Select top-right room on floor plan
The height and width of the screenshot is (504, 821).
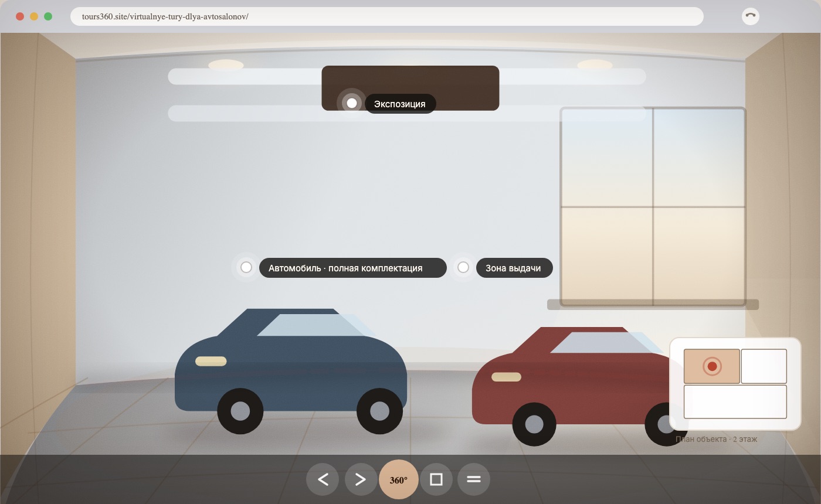tap(764, 366)
